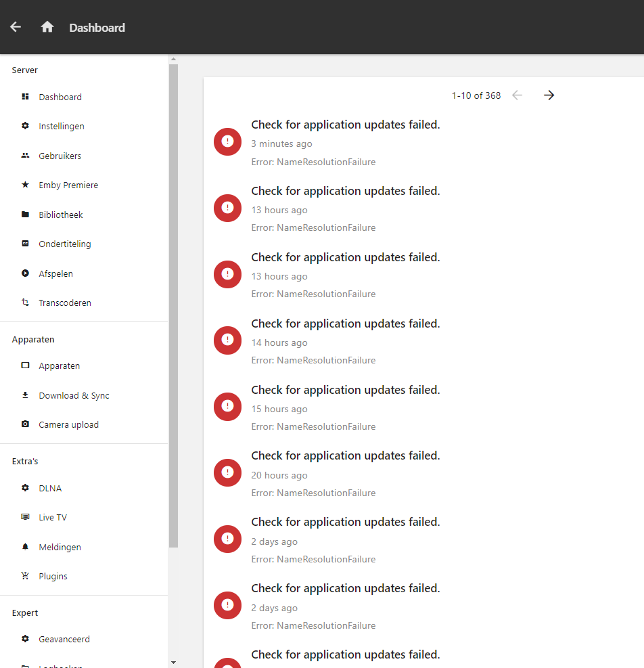Click the Live TV screen icon
Image resolution: width=644 pixels, height=668 pixels.
25,517
